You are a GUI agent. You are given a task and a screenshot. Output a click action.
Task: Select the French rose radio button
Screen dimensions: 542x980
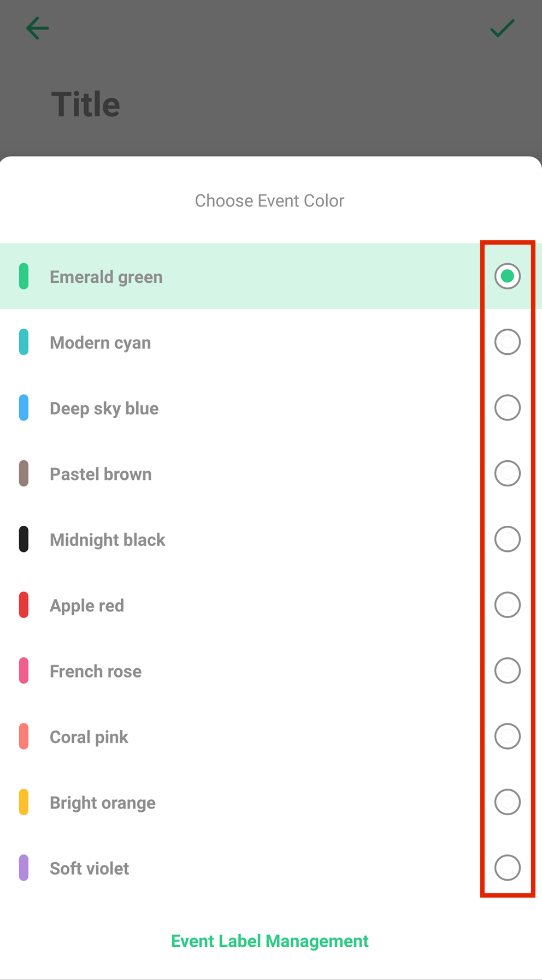coord(507,670)
